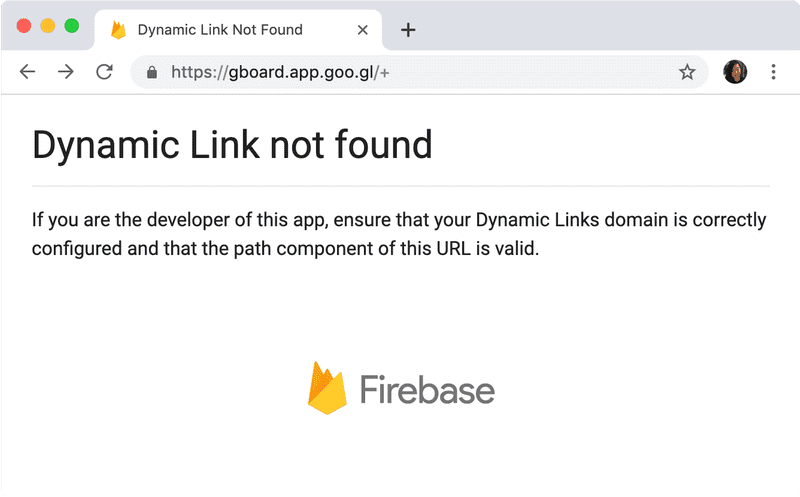Viewport: 800px width, 497px height.
Task: Open the Chrome profile avatar
Action: pyautogui.click(x=735, y=72)
